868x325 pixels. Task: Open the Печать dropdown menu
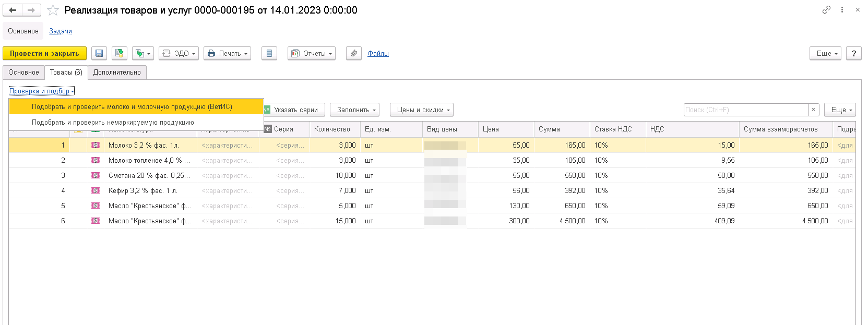point(227,53)
